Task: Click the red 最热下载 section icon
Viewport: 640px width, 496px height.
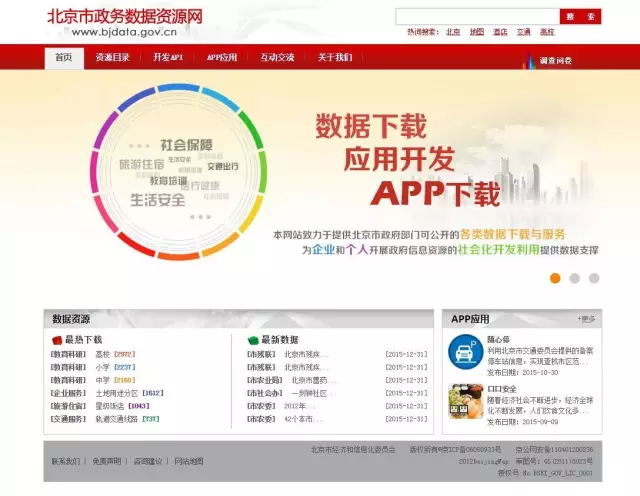Action: tap(57, 340)
